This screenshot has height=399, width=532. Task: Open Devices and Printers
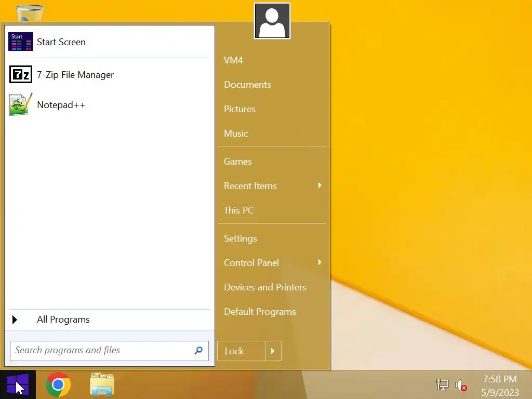(265, 287)
